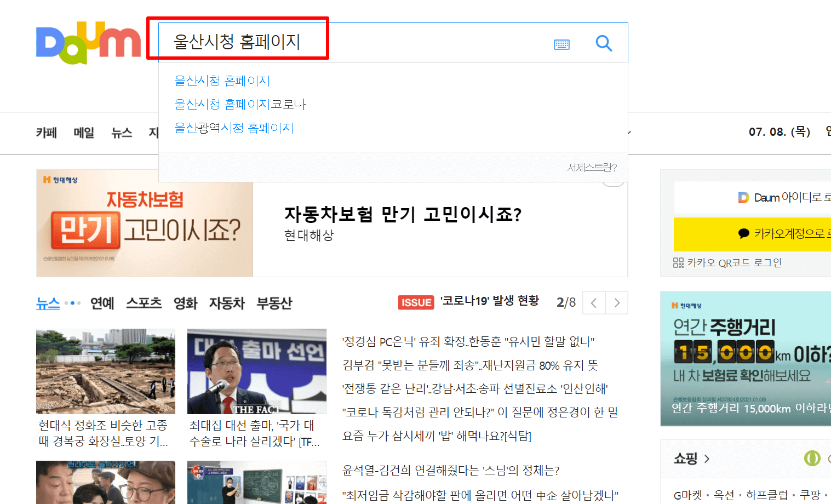Select the 스포츠 tab
This screenshot has height=504, width=831.
[x=144, y=303]
